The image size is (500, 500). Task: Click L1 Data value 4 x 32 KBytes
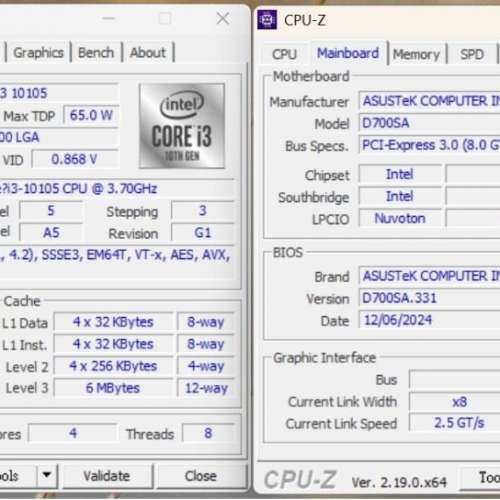[113, 322]
